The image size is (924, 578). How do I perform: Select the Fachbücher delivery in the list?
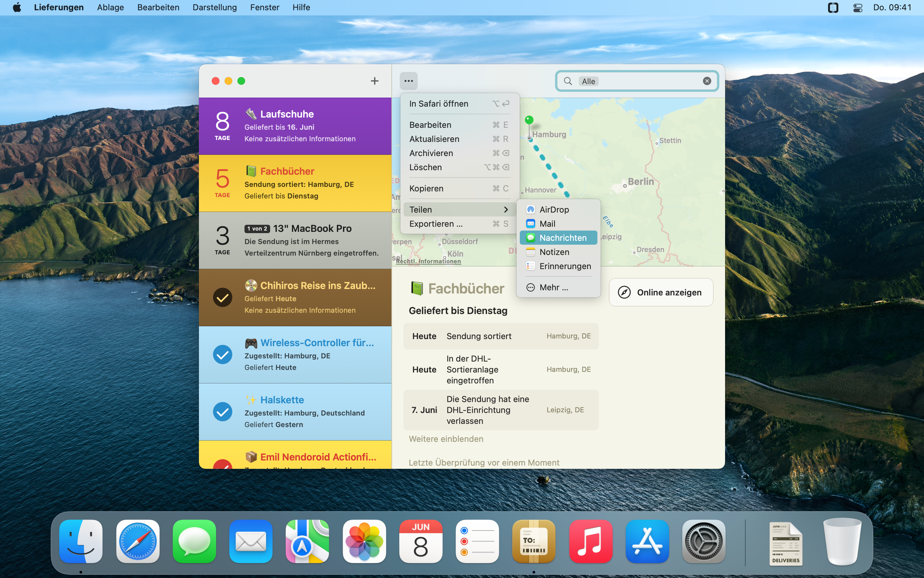click(295, 183)
